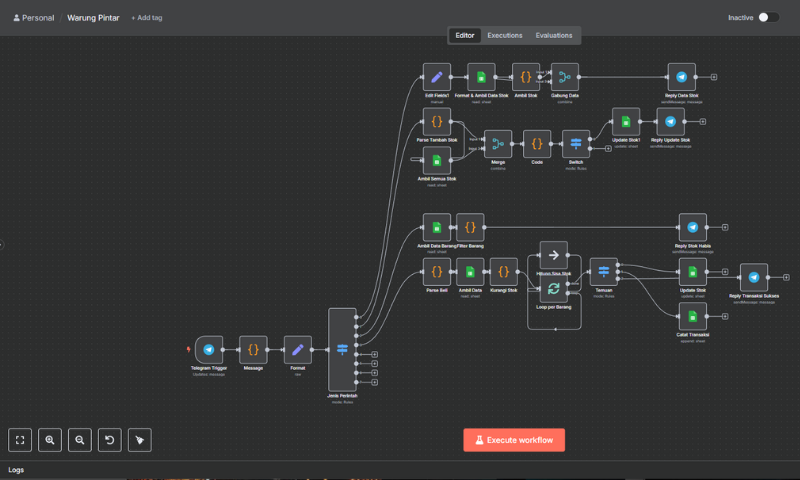Open the Reply Transaksi Sukses node
The height and width of the screenshot is (480, 800).
coord(754,277)
